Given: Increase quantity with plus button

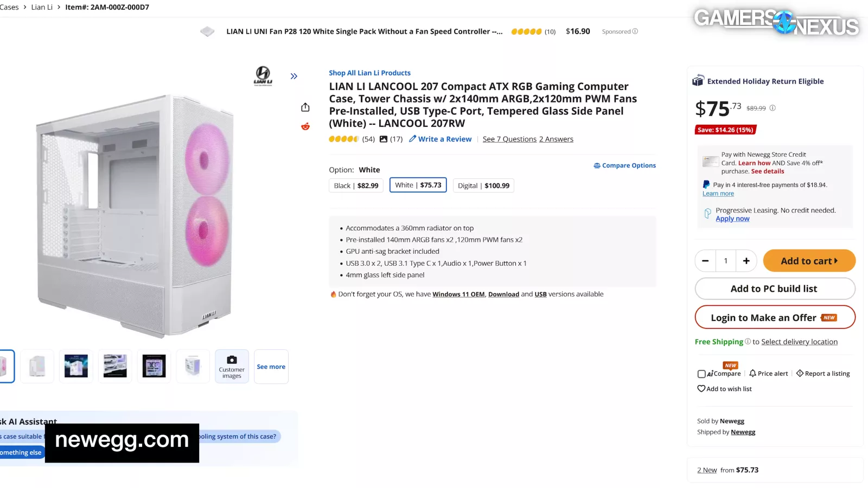Looking at the screenshot, I should [x=746, y=261].
